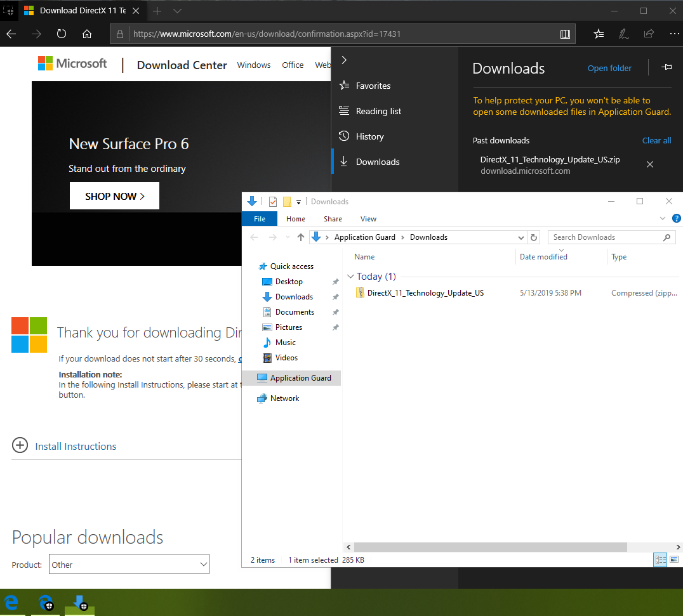Image resolution: width=683 pixels, height=616 pixels.
Task: Launch Microsoft Edge from the taskbar
Action: coord(11,603)
